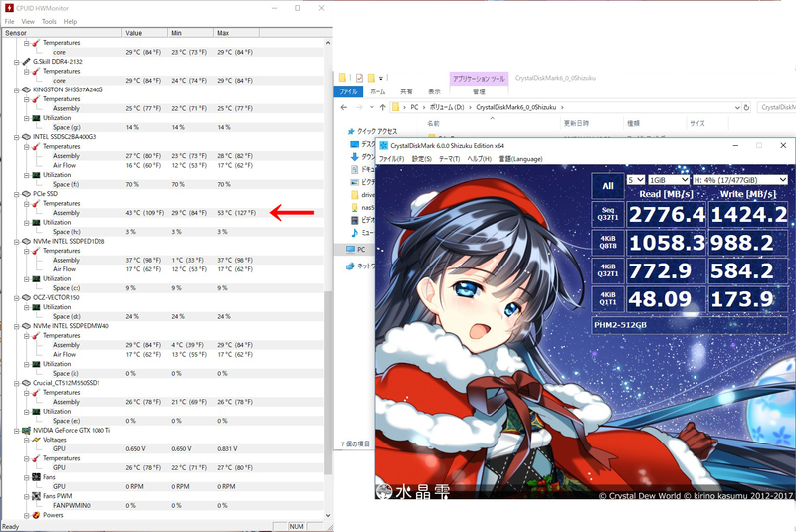Click the クイック アクセス star icon

[351, 131]
